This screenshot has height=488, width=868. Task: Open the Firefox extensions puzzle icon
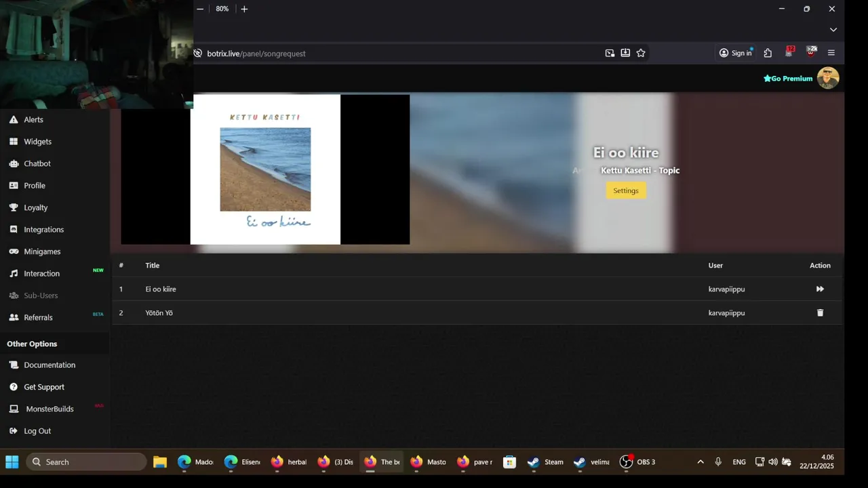point(768,53)
